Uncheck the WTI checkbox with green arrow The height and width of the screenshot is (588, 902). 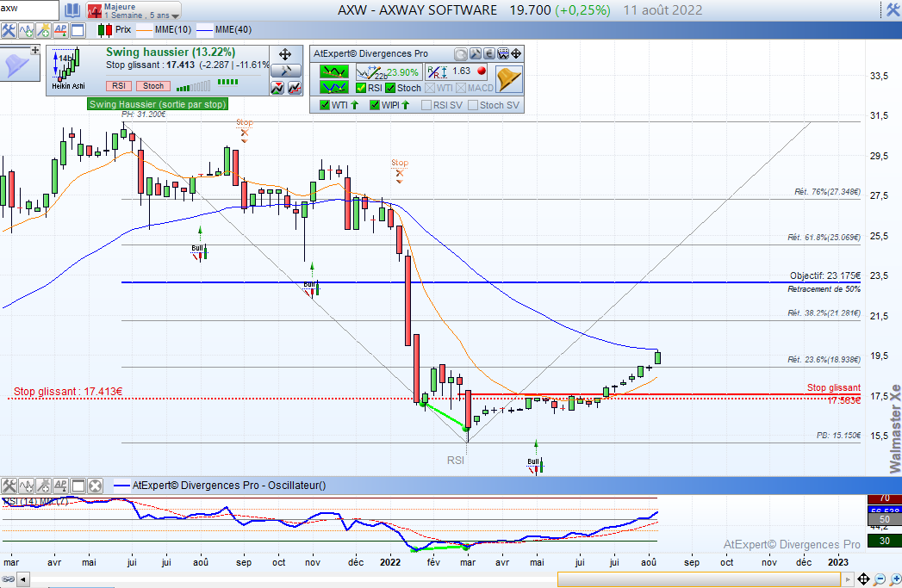click(325, 105)
